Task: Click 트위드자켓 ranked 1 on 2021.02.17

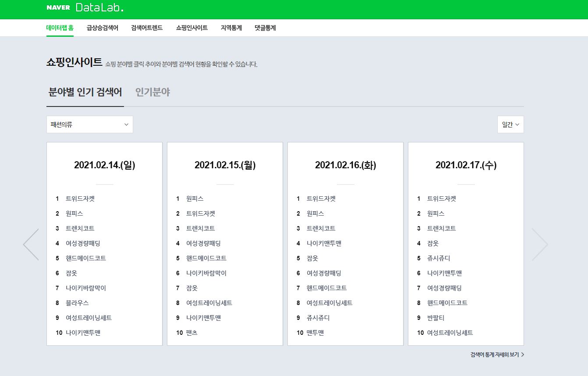Action: click(x=442, y=199)
